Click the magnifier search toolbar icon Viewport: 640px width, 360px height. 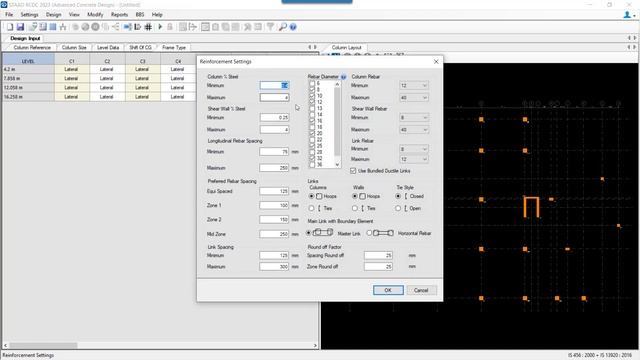coord(282,27)
